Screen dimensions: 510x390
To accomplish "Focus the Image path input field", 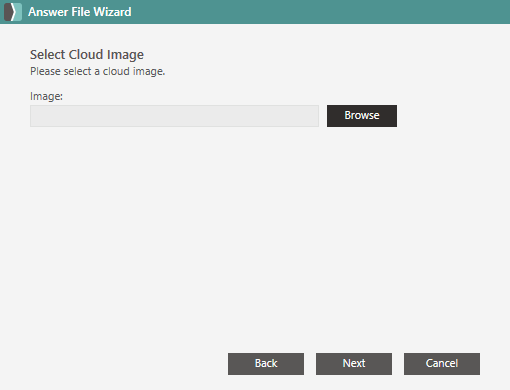I will coord(174,116).
